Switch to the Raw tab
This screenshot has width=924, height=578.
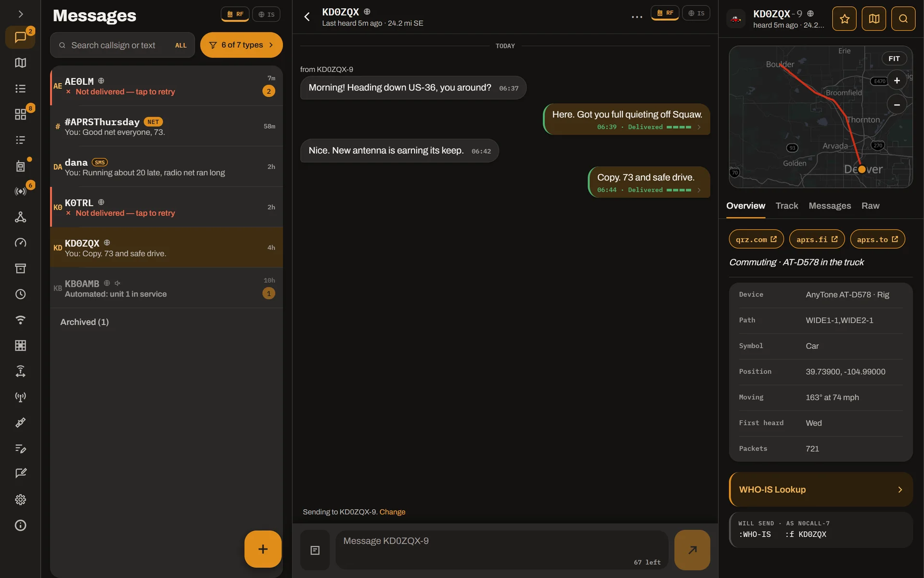[870, 206]
